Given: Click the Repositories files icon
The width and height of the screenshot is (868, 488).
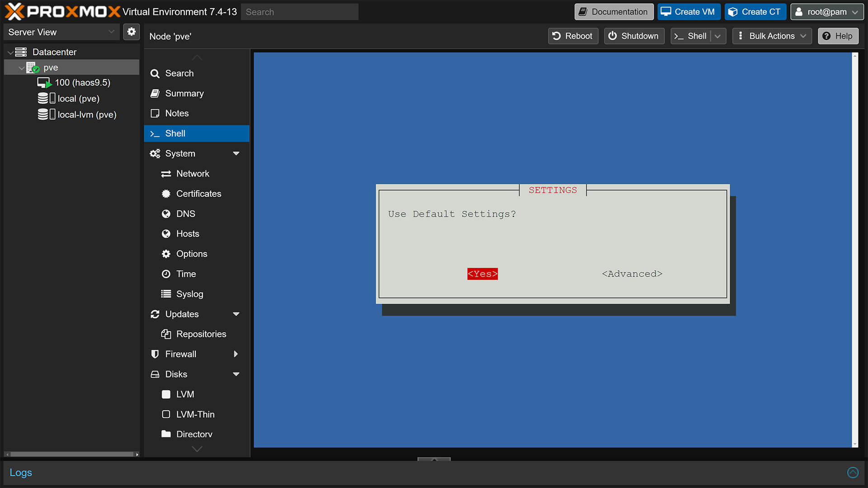Looking at the screenshot, I should click(x=166, y=334).
